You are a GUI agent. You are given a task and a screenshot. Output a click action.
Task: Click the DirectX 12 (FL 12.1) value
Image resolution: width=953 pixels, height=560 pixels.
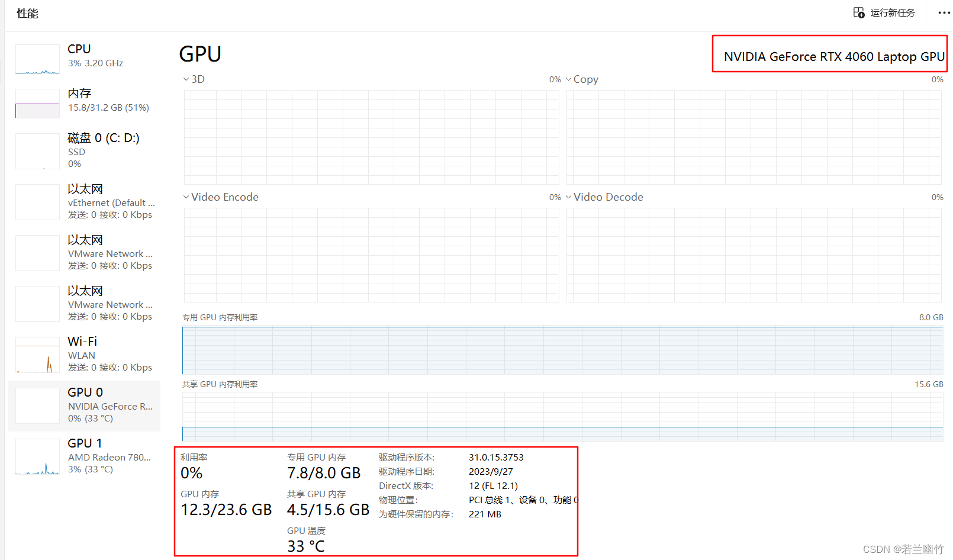point(493,486)
